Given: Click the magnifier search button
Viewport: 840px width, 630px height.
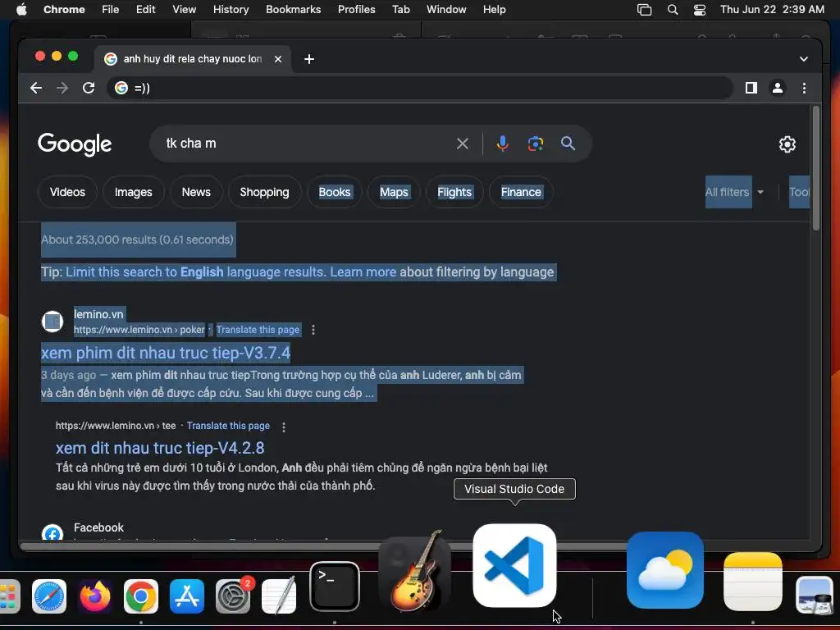Looking at the screenshot, I should pyautogui.click(x=568, y=144).
